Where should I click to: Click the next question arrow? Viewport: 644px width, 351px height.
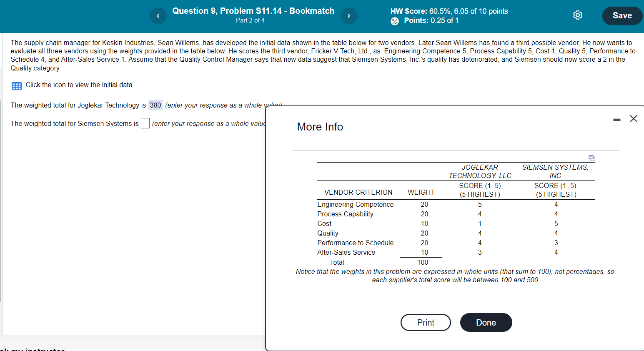(349, 15)
